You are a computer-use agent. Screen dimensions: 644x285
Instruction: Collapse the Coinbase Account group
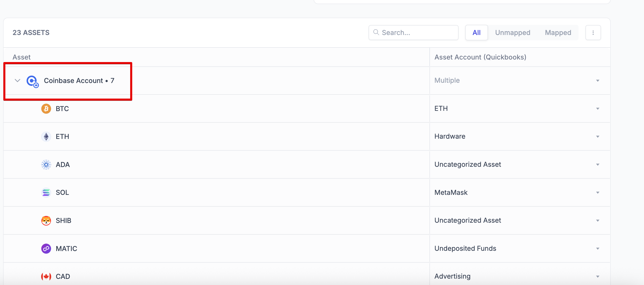17,81
